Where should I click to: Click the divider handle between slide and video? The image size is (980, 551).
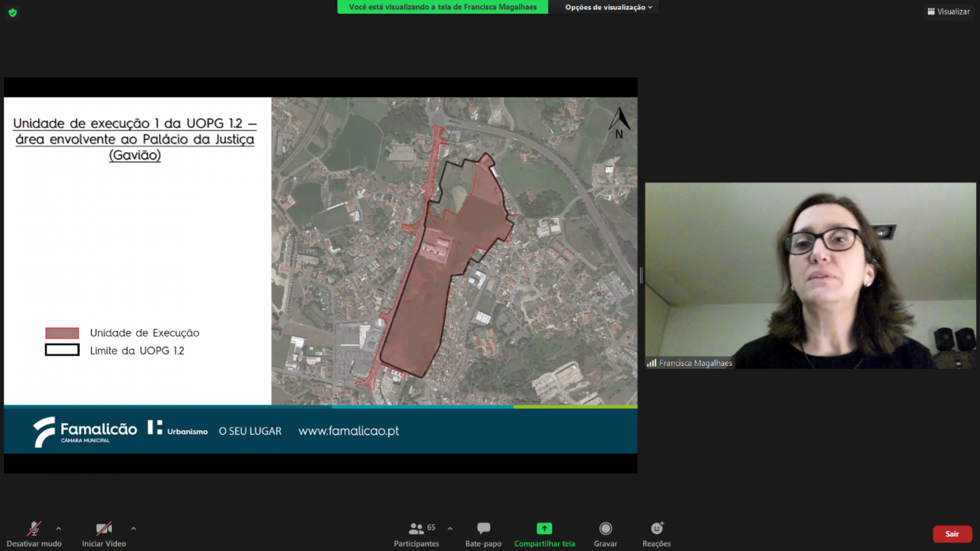point(641,275)
